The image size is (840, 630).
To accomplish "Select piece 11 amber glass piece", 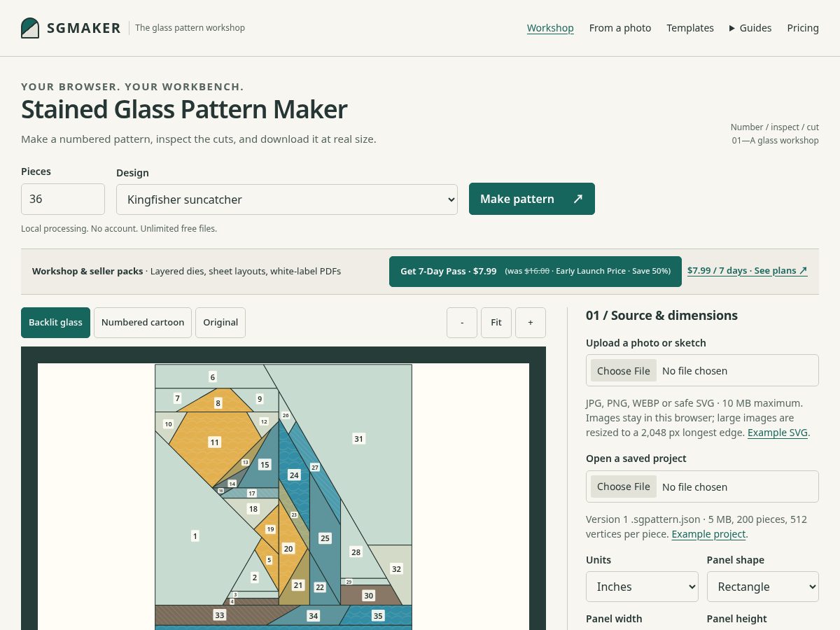I will click(x=215, y=442).
